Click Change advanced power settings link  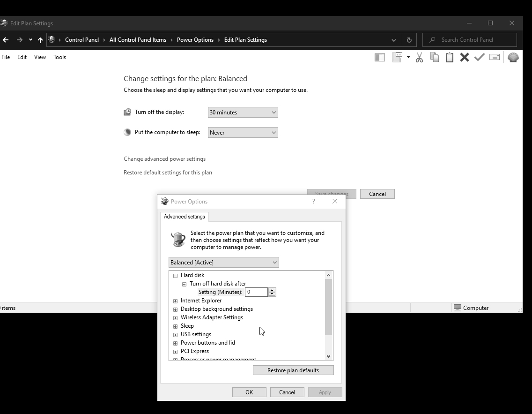(x=164, y=159)
